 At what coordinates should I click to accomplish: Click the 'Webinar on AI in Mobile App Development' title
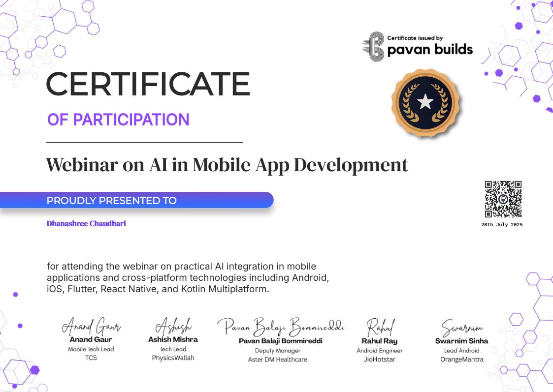[x=227, y=165]
